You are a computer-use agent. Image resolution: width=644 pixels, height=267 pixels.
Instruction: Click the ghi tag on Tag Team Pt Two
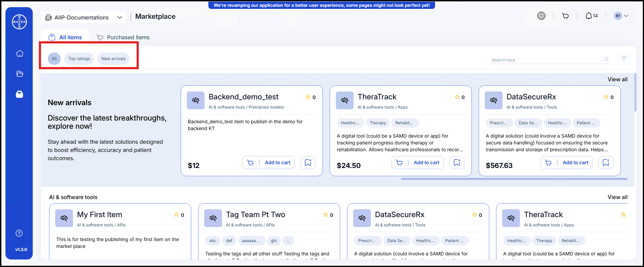274,241
